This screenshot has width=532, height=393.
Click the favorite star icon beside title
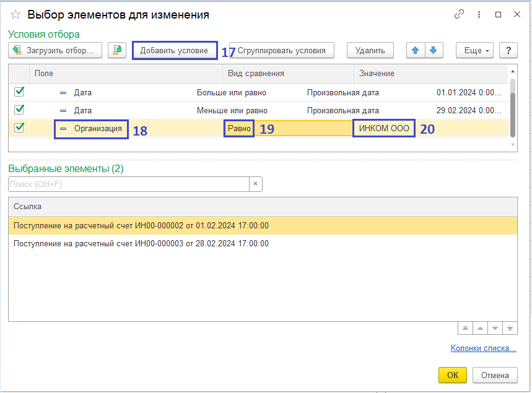coord(15,14)
